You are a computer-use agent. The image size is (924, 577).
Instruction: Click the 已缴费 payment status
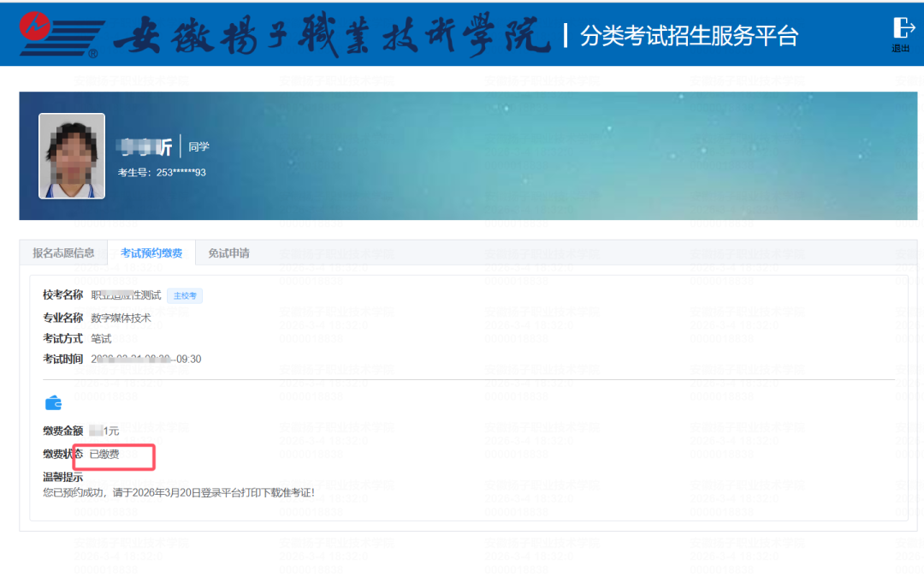(x=104, y=454)
